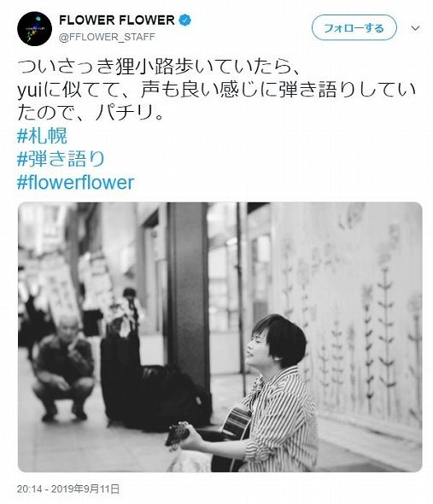Open the FLOWER FLOWER profile avatar
The height and width of the screenshot is (504, 433).
click(34, 29)
